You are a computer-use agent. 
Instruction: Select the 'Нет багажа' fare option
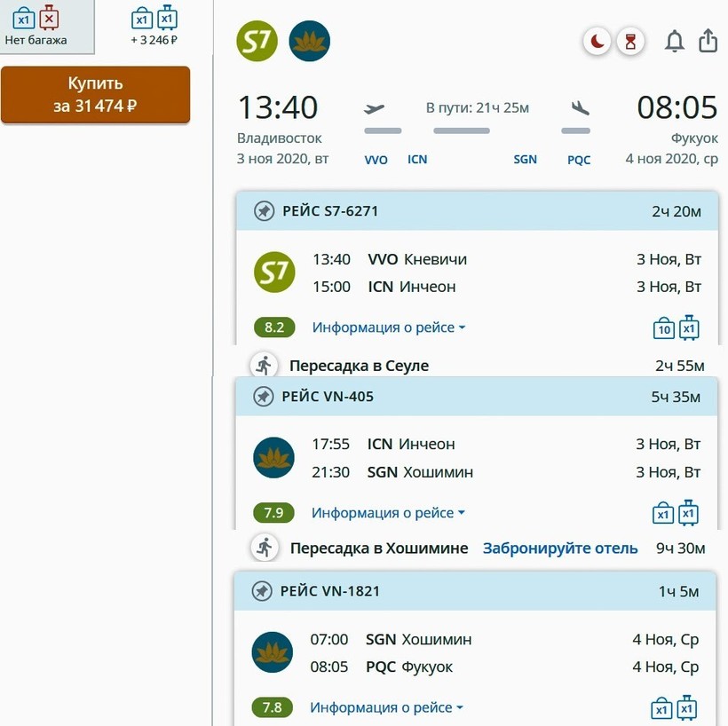pos(36,27)
